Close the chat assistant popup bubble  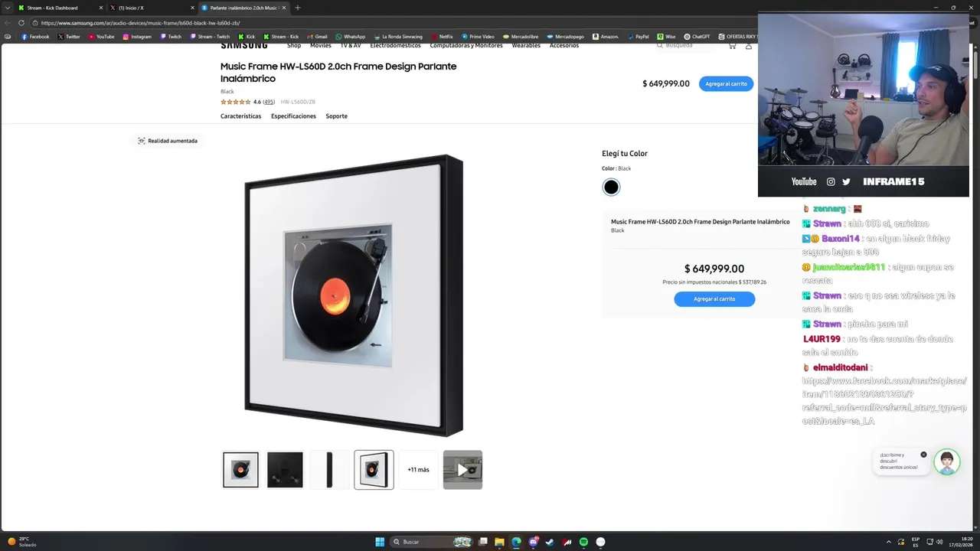click(923, 455)
